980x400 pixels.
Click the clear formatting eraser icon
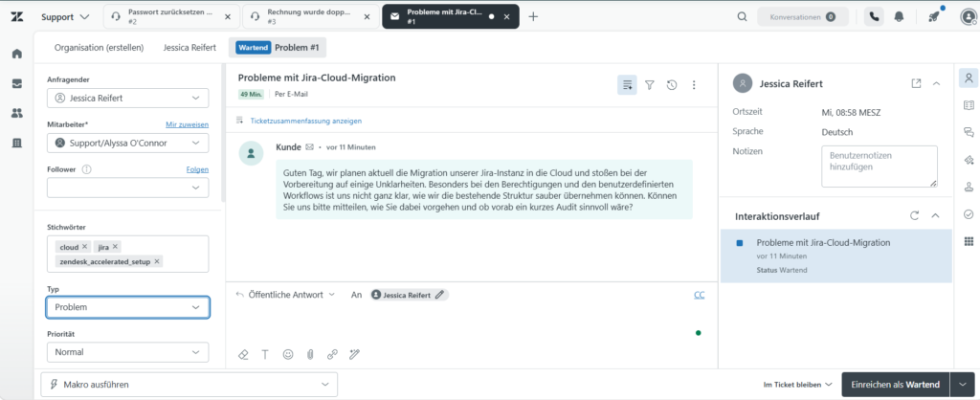pyautogui.click(x=244, y=354)
